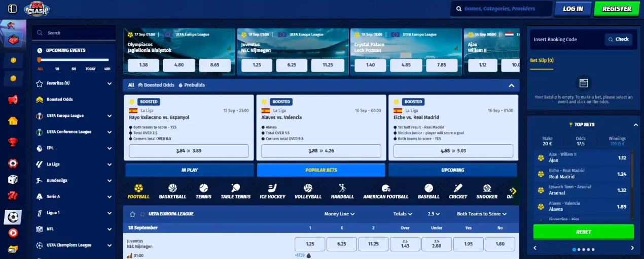
Task: Open the In Play tab
Action: [190, 170]
